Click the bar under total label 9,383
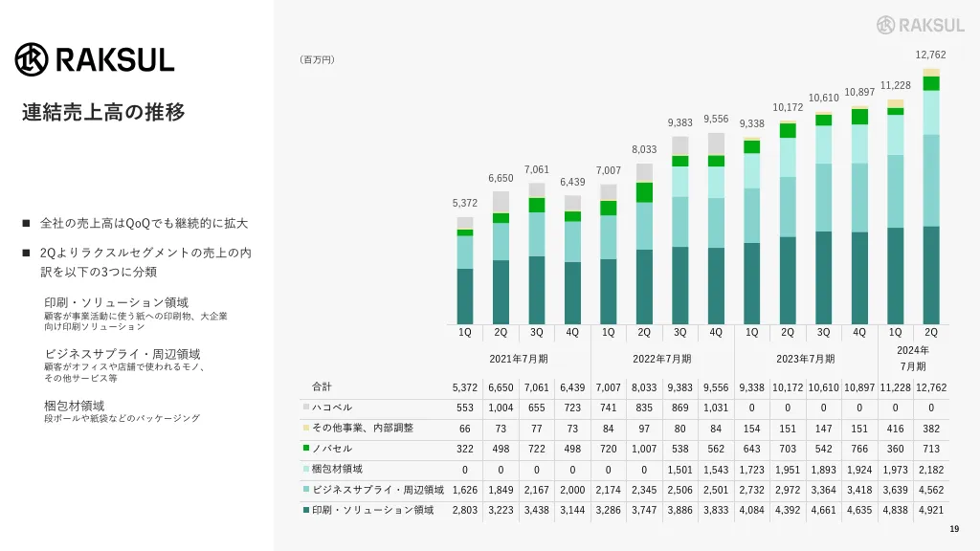 [679, 231]
